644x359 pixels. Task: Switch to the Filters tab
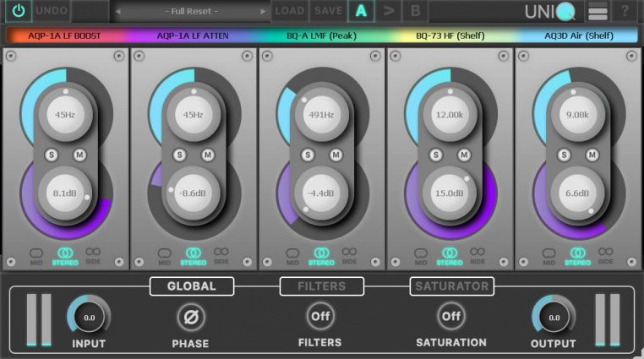pyautogui.click(x=321, y=286)
